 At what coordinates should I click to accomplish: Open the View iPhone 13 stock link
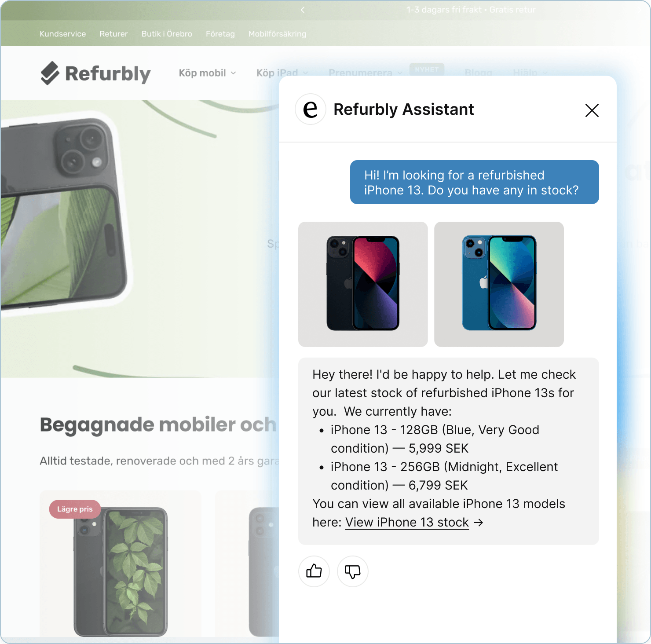407,522
